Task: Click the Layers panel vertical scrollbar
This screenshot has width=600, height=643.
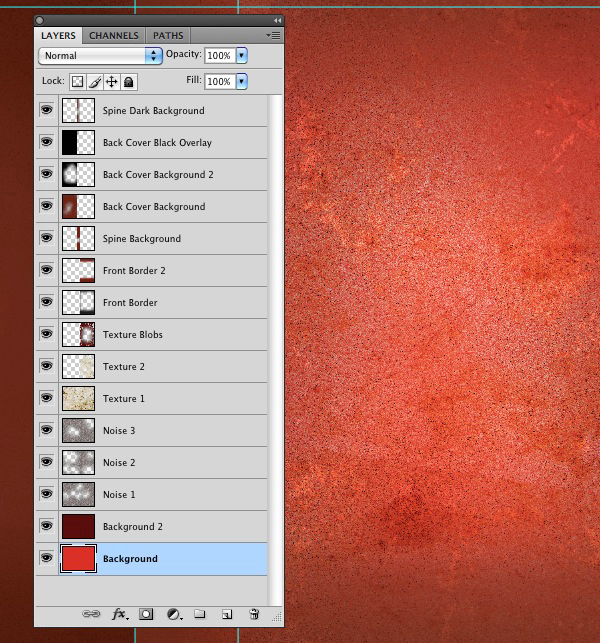Action: pyautogui.click(x=275, y=350)
